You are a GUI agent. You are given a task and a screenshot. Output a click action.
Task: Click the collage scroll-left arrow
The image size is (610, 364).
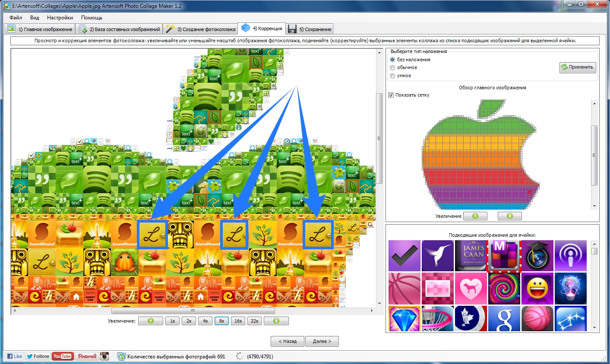point(15,311)
